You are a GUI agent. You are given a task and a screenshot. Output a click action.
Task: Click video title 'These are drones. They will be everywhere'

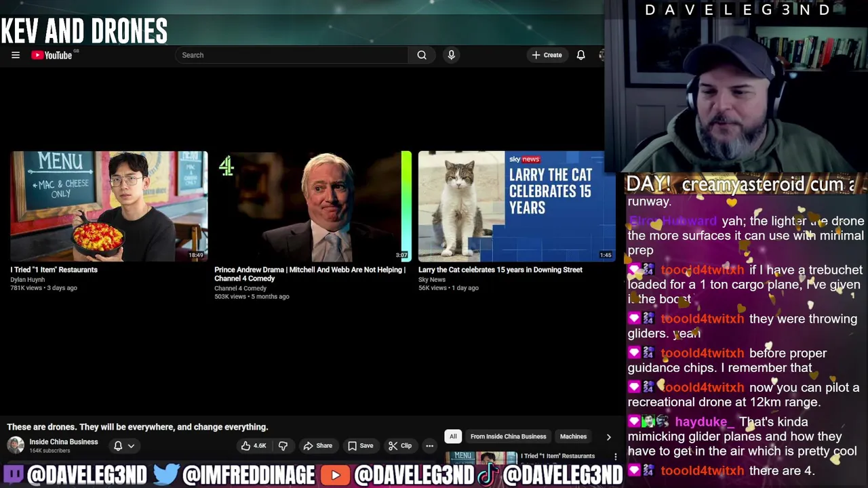click(138, 427)
